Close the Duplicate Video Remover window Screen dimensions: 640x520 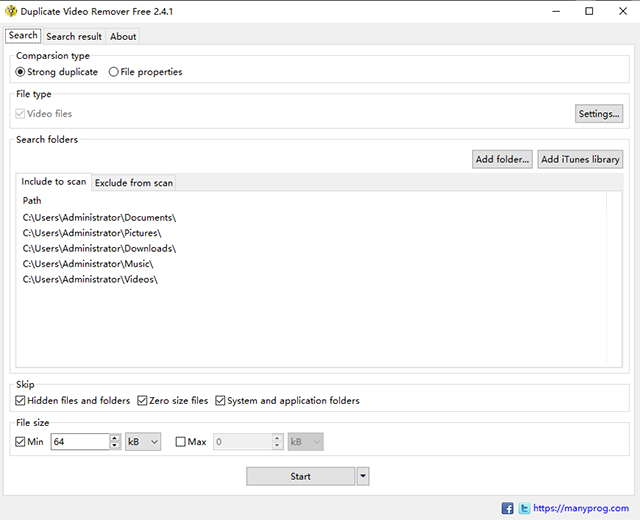click(622, 11)
